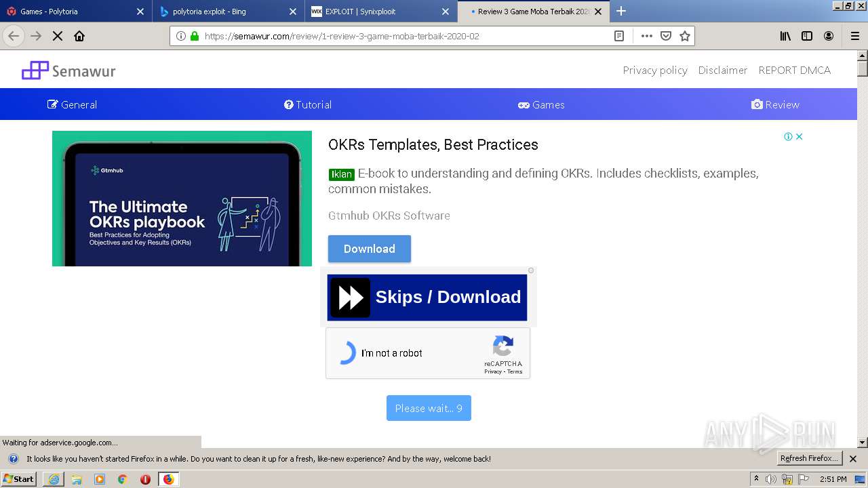Open the Tutorial menu item
The image size is (868, 488).
coord(308,104)
